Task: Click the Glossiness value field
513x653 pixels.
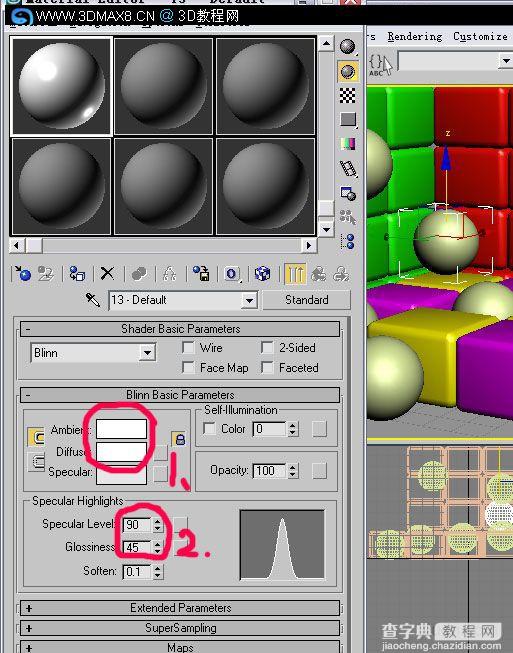Action: [138, 547]
